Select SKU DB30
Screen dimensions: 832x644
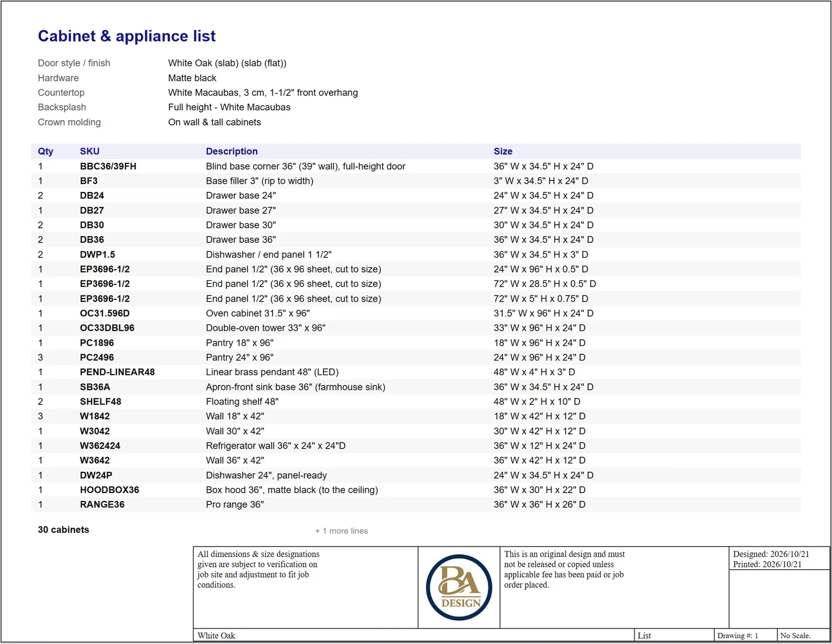point(92,225)
